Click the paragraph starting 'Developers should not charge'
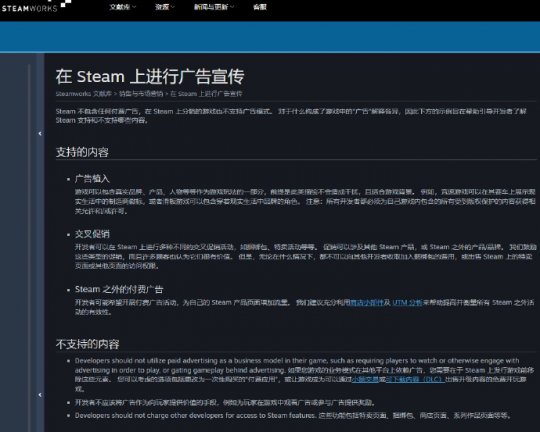 293,415
